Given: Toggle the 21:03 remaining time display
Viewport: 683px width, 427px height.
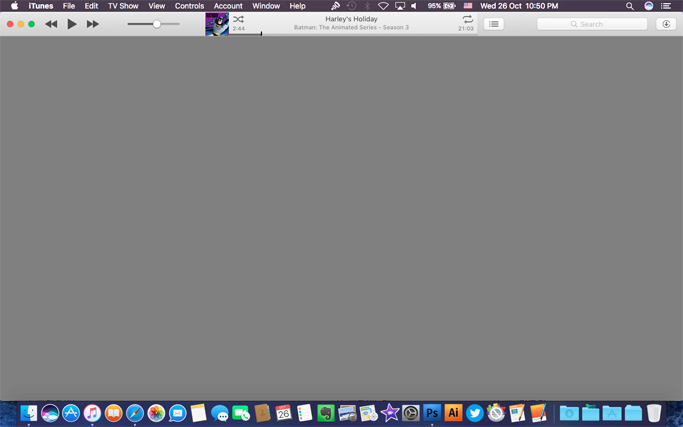Looking at the screenshot, I should pyautogui.click(x=466, y=28).
